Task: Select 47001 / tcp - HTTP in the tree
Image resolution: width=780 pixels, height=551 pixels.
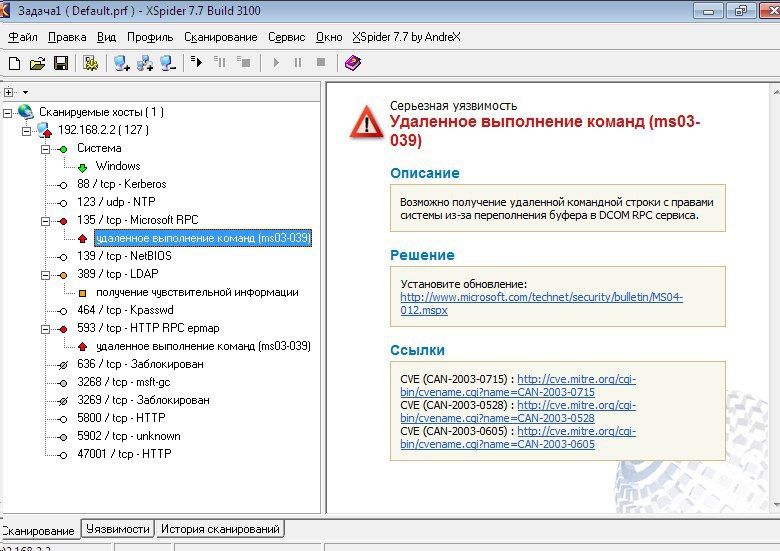Action: pyautogui.click(x=124, y=454)
